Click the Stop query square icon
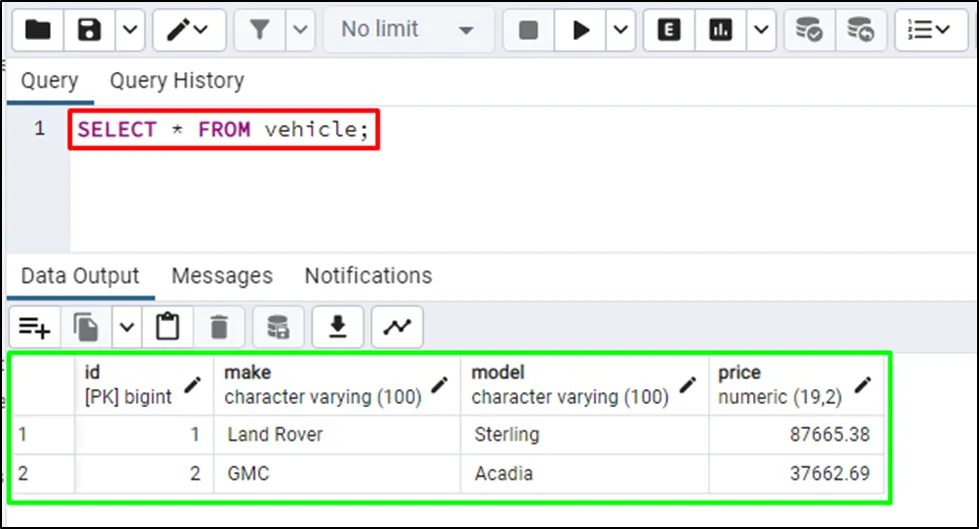 [529, 30]
